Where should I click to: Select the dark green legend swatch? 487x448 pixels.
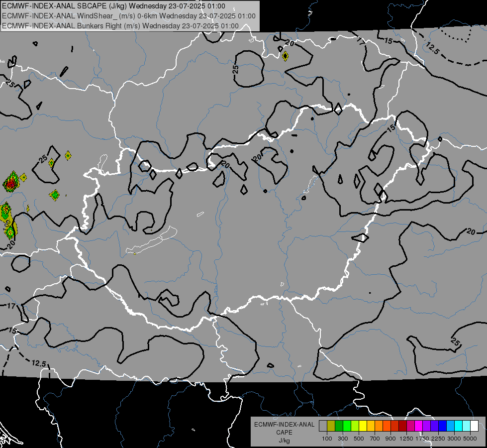[339, 426]
